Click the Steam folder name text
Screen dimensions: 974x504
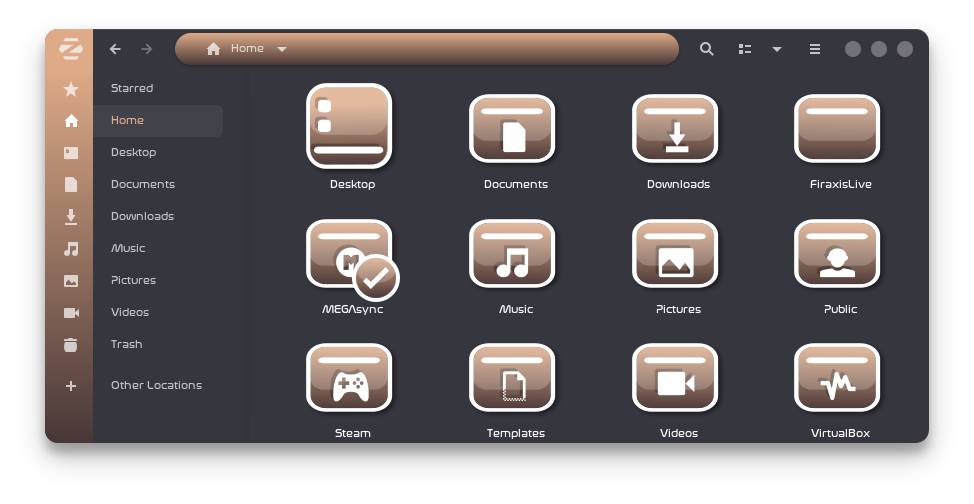click(353, 433)
